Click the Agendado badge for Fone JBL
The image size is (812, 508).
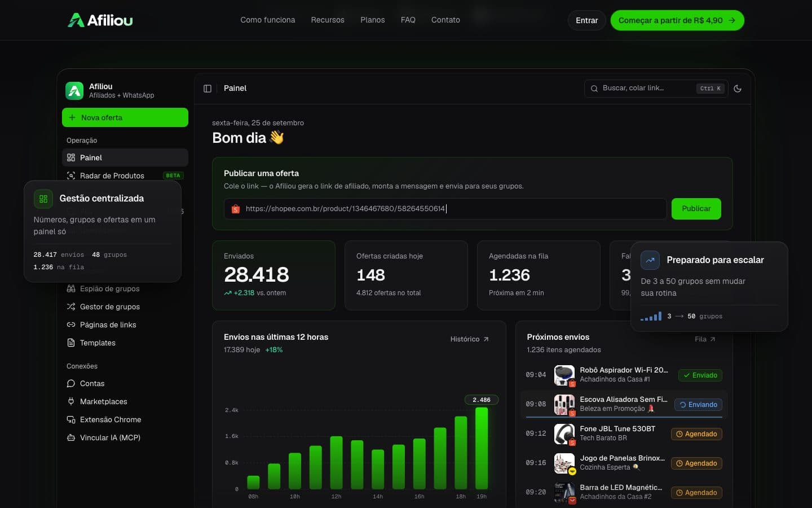pos(696,434)
